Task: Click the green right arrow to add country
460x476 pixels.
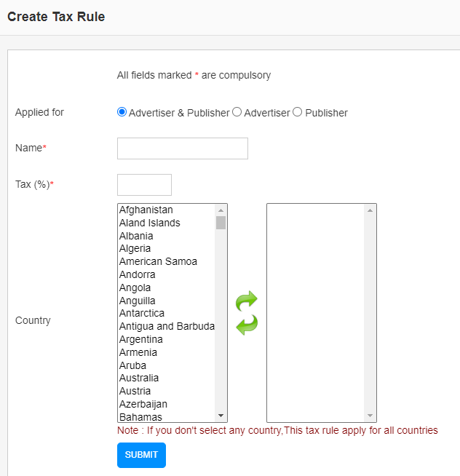Action: 247,301
